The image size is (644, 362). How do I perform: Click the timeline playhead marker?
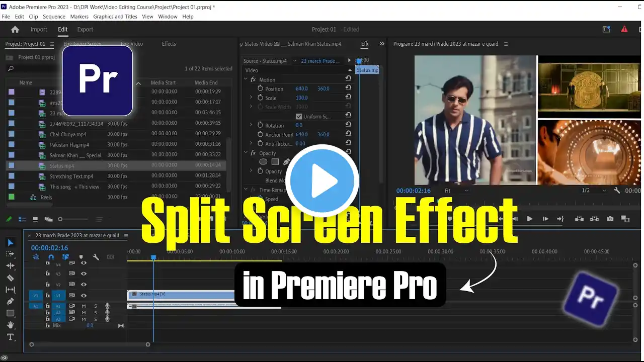pyautogui.click(x=153, y=257)
